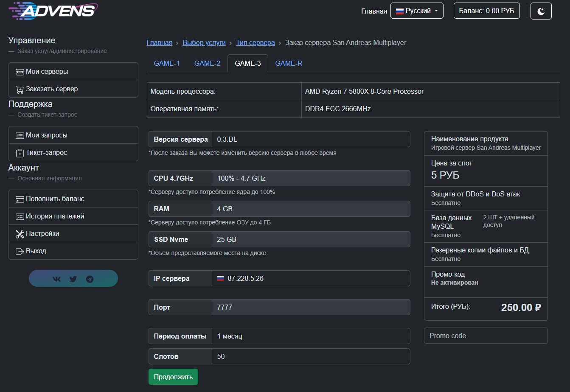
Task: Click Игровой сервер San Andreas Multiplayer product name
Action: click(x=486, y=148)
